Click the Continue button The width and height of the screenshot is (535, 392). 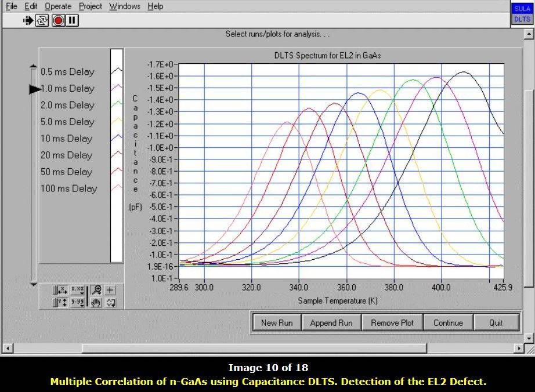pyautogui.click(x=448, y=323)
